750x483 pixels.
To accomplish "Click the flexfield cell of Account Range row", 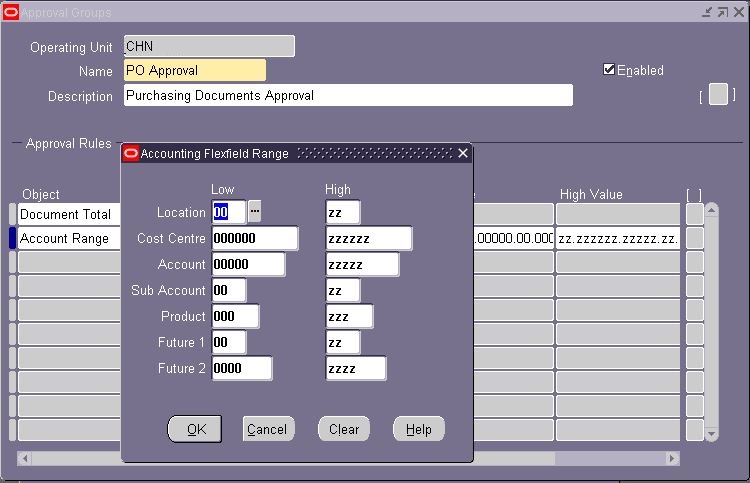I will 695,238.
